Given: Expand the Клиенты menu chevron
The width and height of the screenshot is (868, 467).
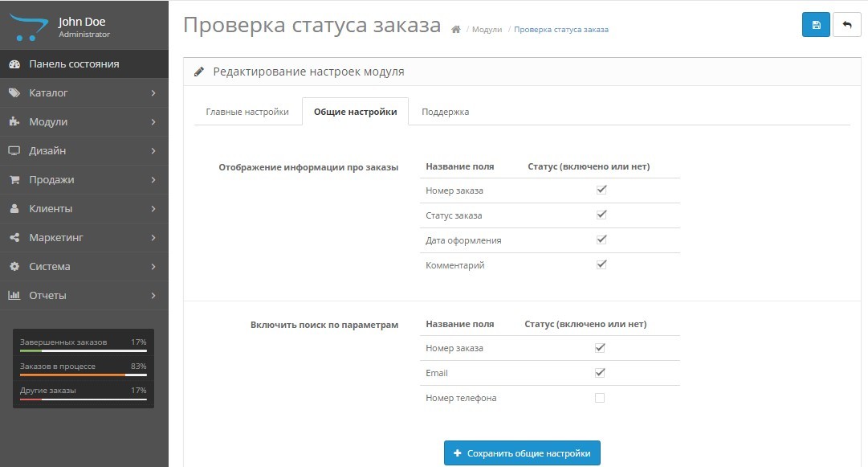Looking at the screenshot, I should [x=153, y=209].
